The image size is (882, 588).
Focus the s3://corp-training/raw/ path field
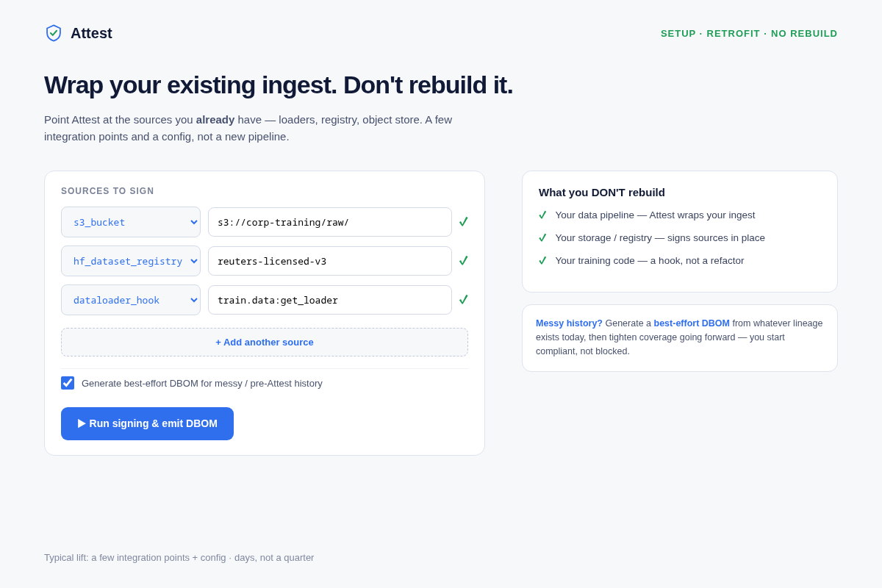click(330, 222)
